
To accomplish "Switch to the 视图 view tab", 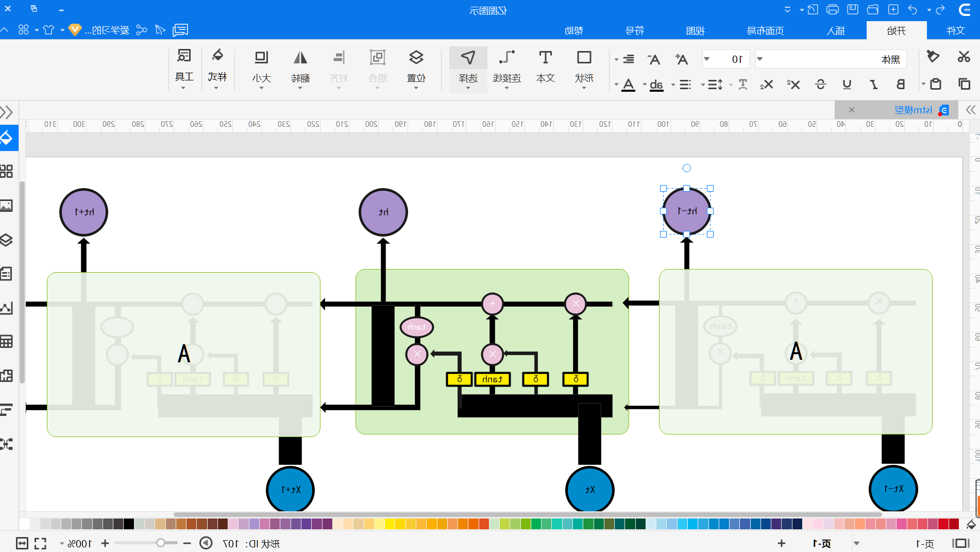I will (x=695, y=30).
